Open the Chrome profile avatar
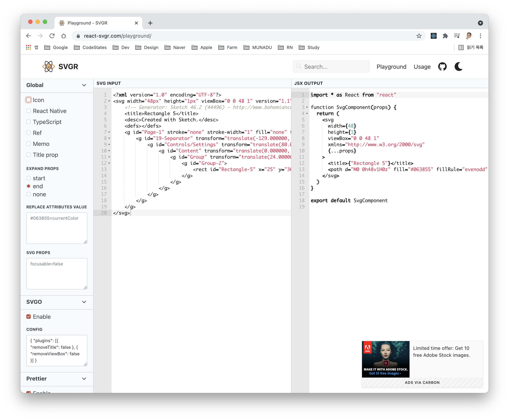This screenshot has height=420, width=509. tap(469, 36)
